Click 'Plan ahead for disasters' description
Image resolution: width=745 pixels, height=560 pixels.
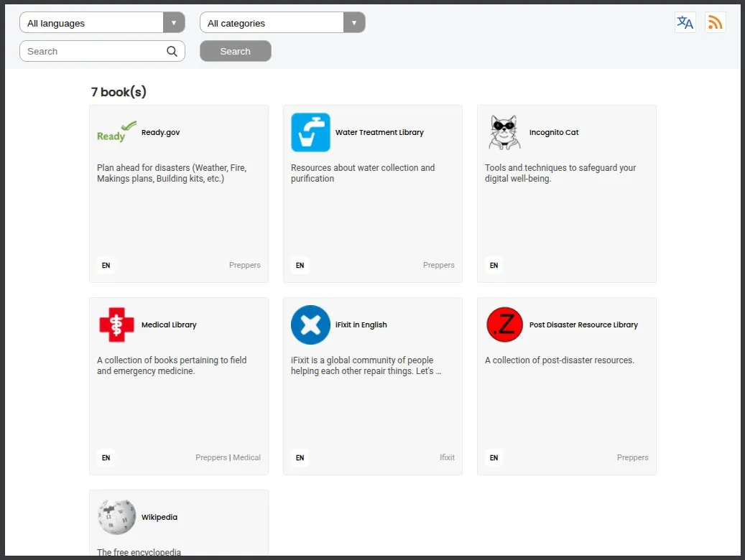tap(172, 173)
